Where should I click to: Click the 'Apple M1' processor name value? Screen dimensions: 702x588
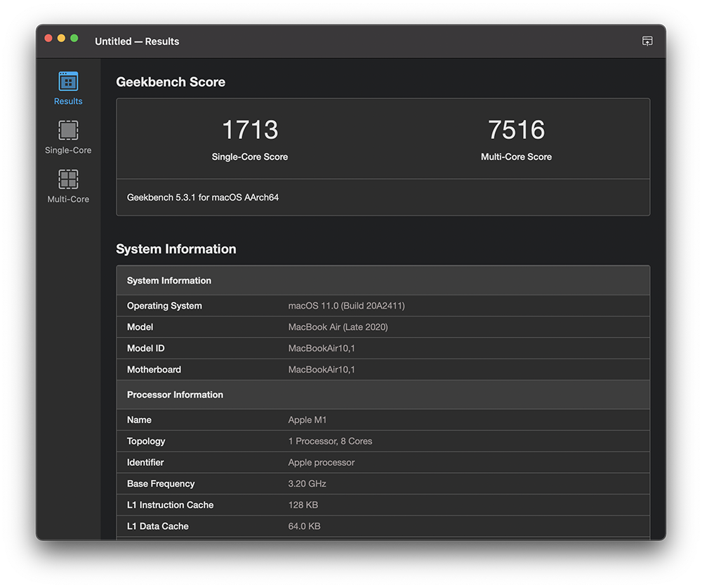click(307, 420)
